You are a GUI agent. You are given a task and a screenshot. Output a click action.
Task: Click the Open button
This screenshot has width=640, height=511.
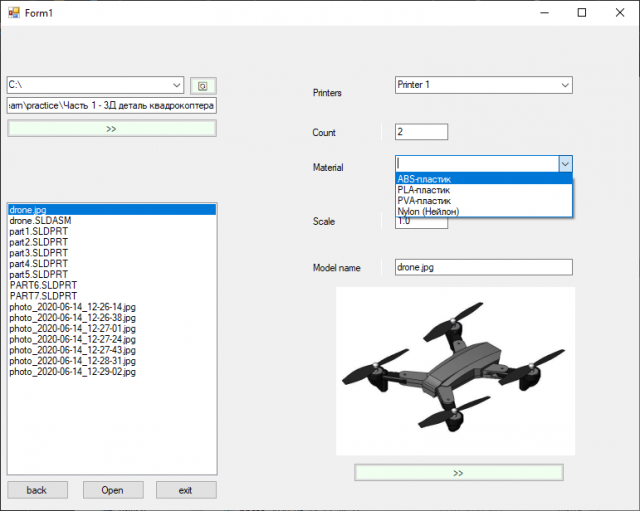coord(112,490)
